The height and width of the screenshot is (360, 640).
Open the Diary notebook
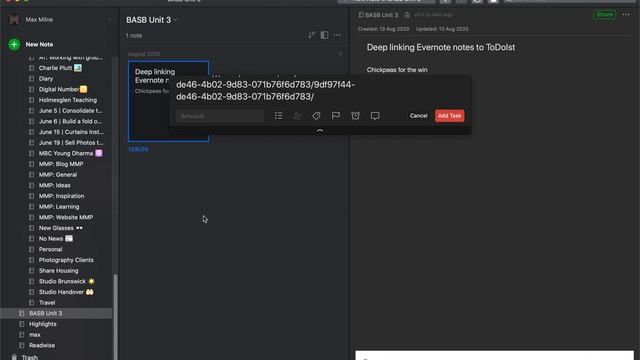[x=46, y=79]
